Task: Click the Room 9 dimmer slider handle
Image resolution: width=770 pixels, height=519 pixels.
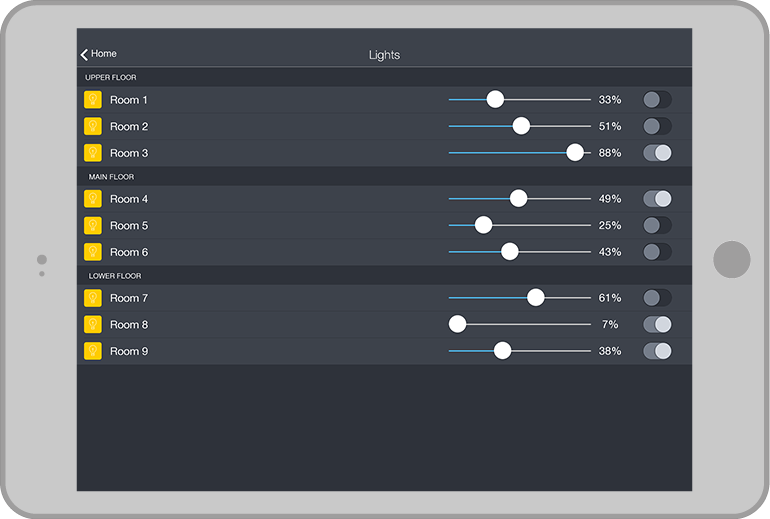Action: point(502,351)
